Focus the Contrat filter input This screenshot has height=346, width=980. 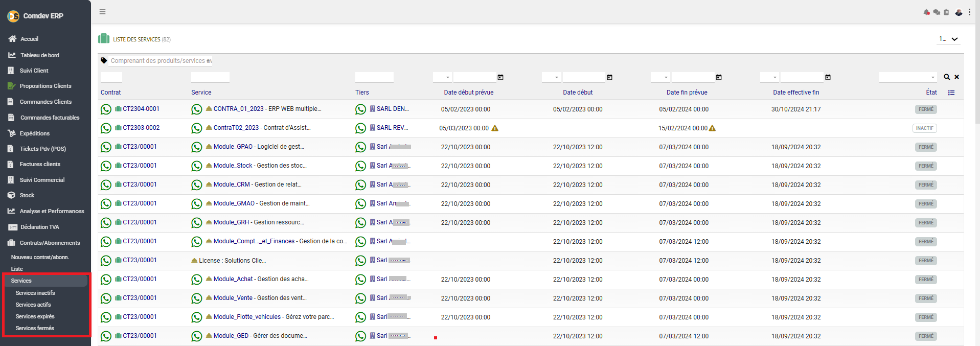tap(111, 77)
